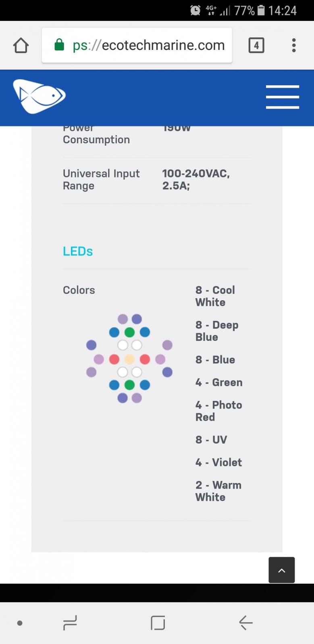This screenshot has height=644, width=314.
Task: Tap the Android back navigation button
Action: pyautogui.click(x=245, y=623)
